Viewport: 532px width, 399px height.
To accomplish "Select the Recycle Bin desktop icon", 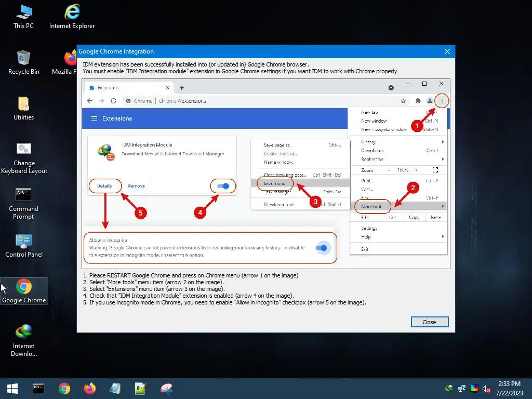I will (x=24, y=62).
